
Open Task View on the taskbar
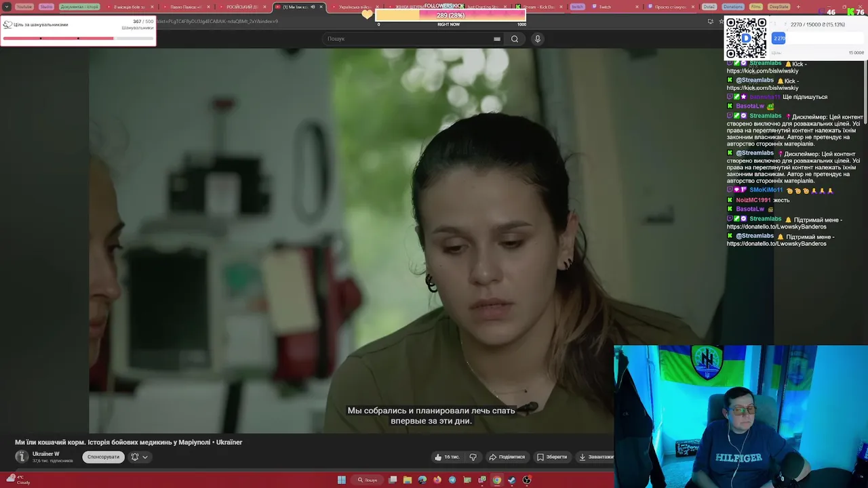393,480
